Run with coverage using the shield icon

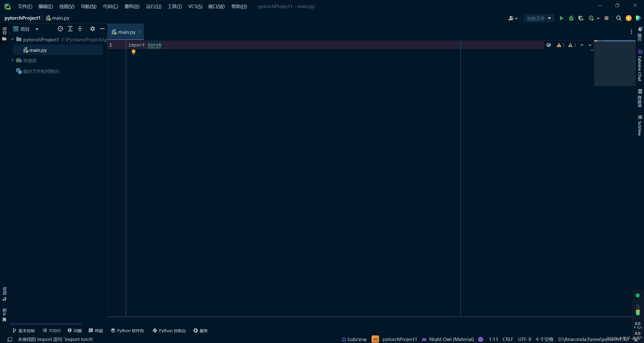coord(581,18)
